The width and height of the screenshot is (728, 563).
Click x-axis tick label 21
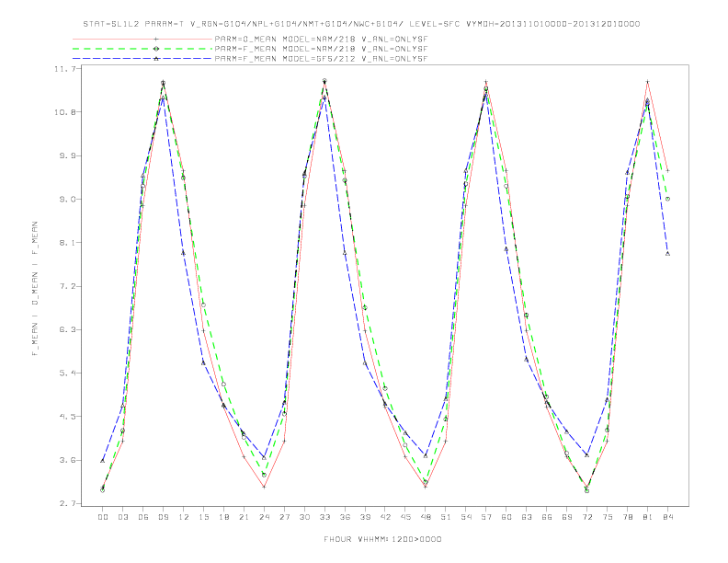coord(244,517)
